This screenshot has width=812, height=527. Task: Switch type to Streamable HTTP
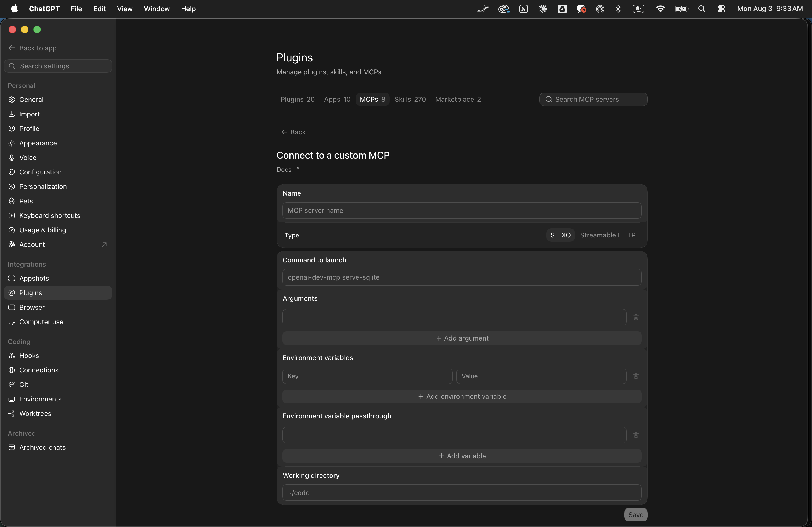[x=608, y=235]
